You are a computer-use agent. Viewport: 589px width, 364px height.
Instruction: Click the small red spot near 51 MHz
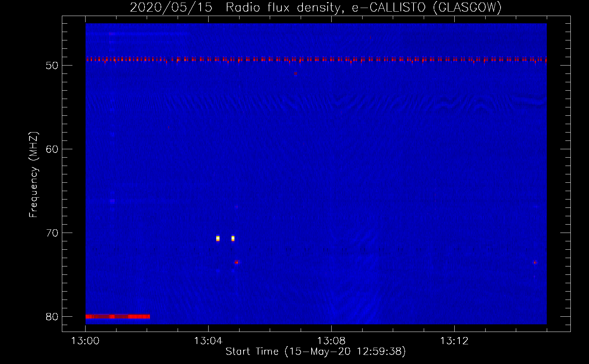pos(296,74)
